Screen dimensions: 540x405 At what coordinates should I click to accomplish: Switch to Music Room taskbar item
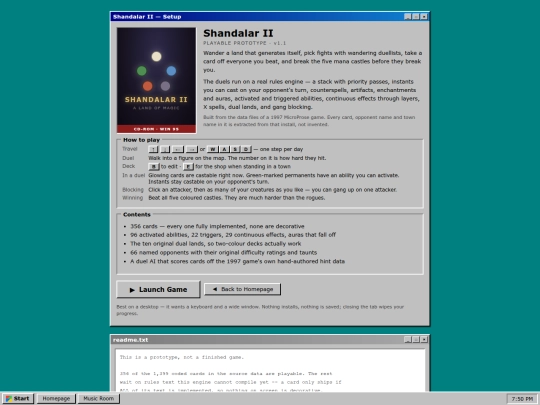pyautogui.click(x=98, y=398)
